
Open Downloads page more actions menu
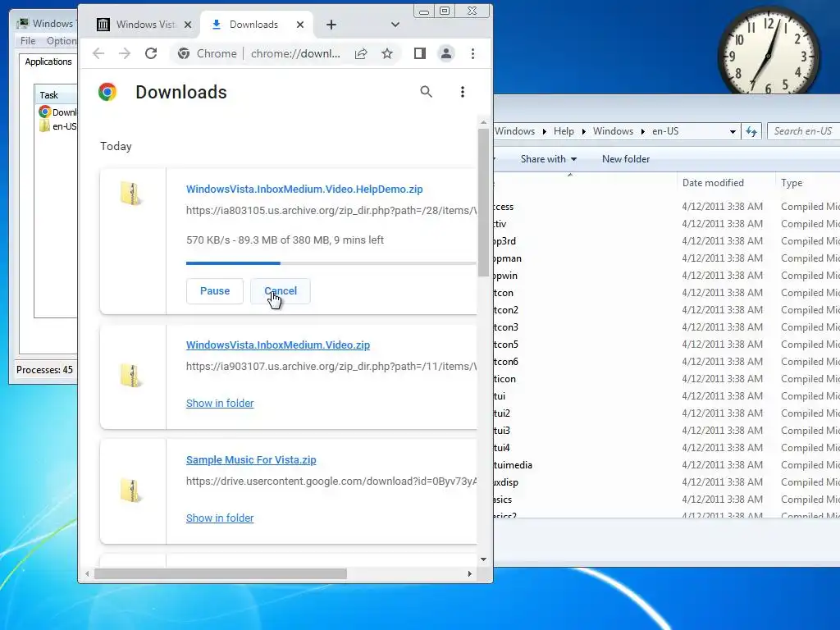(x=463, y=92)
